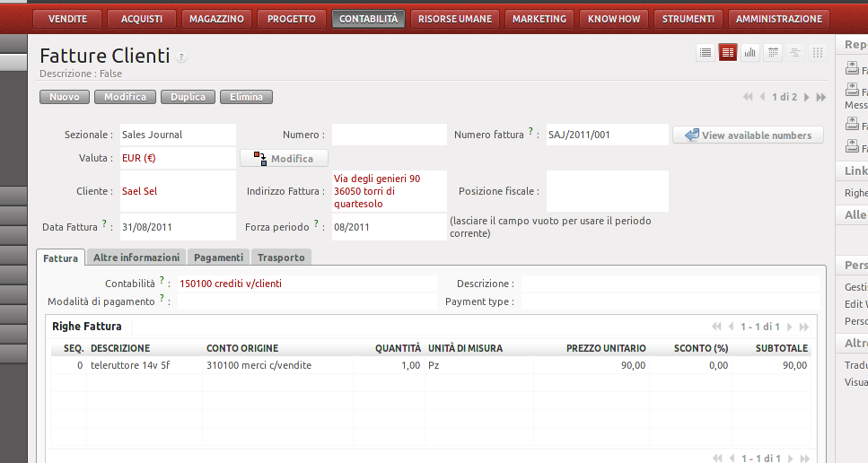Open the graph view icon
This screenshot has height=463, width=868.
(x=750, y=53)
